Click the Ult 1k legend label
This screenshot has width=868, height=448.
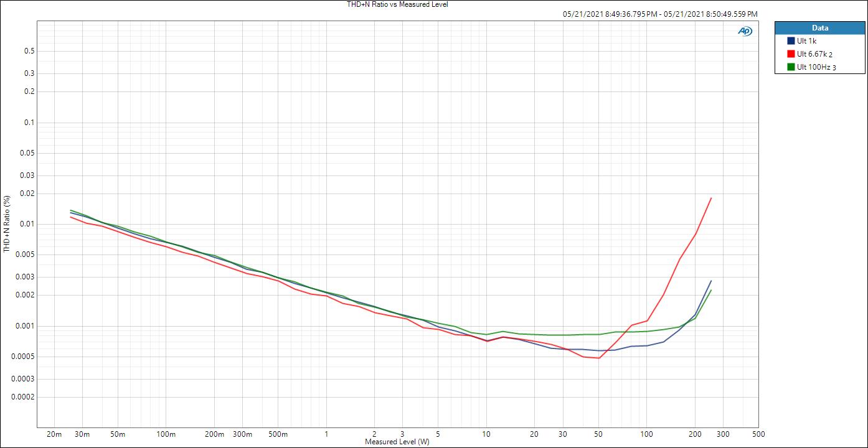tap(806, 41)
